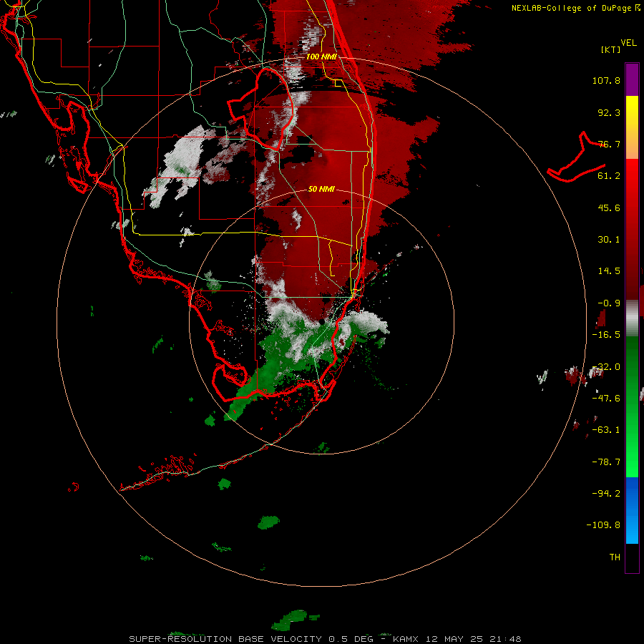Click the -16.5 velocity scale value

606,335
